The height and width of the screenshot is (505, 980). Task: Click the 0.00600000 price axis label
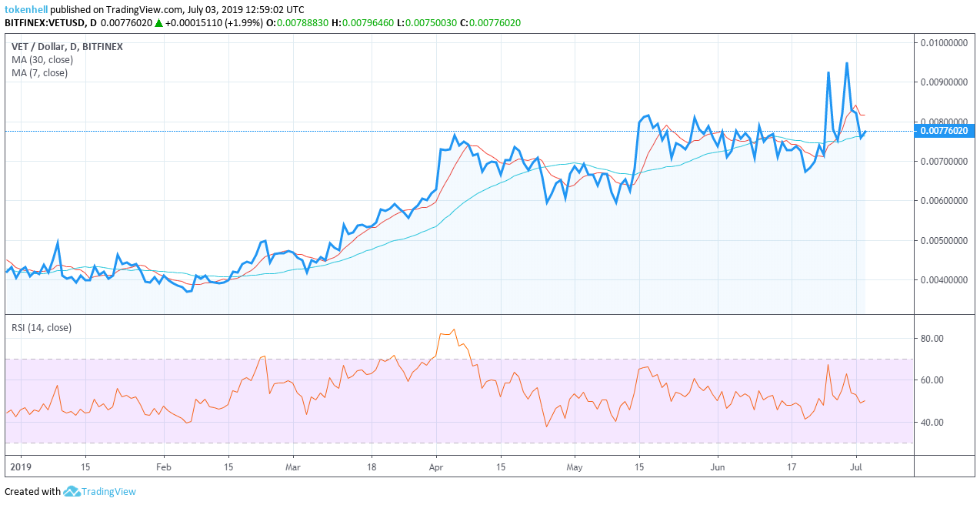click(x=944, y=201)
